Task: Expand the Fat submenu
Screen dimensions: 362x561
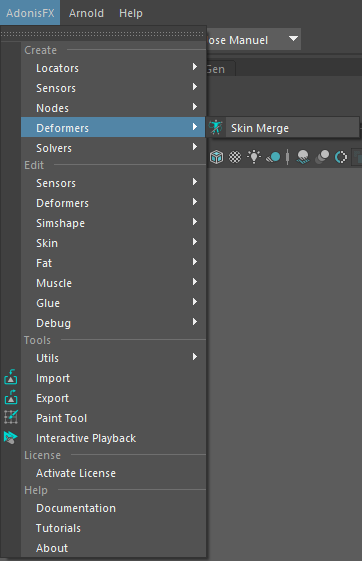Action: click(x=113, y=263)
